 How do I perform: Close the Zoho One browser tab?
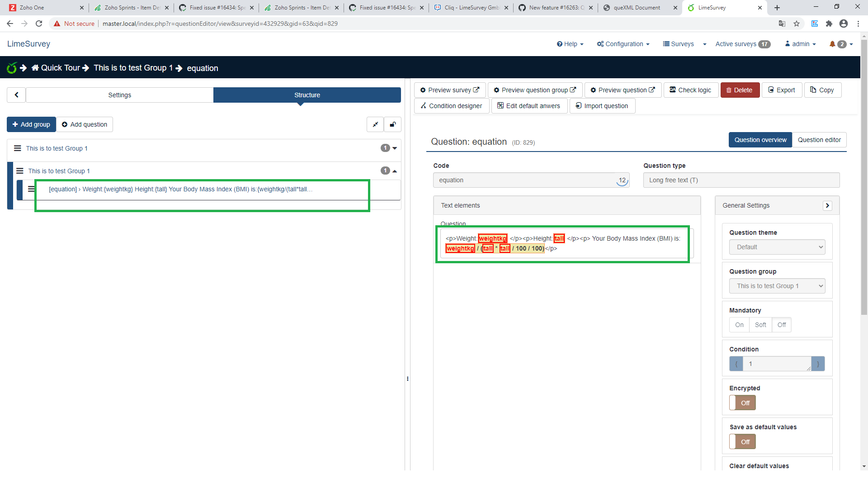82,8
